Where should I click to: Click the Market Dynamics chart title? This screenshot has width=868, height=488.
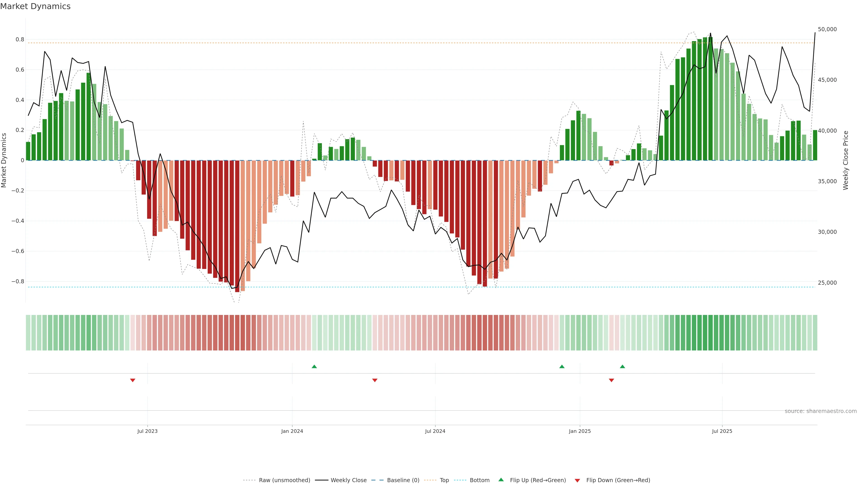point(35,6)
